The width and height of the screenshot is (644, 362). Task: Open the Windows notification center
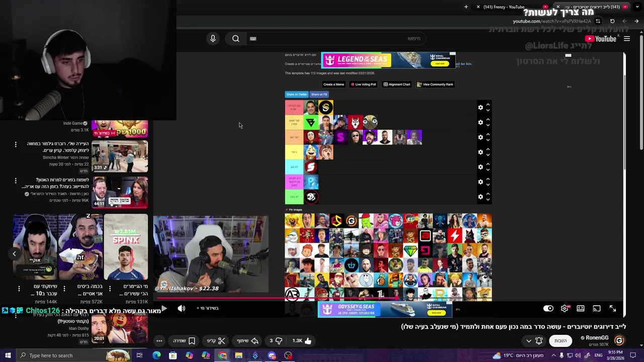tap(633, 355)
